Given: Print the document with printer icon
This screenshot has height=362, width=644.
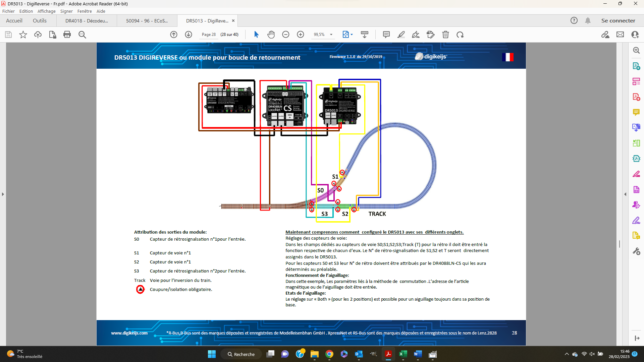Looking at the screenshot, I should click(67, 35).
